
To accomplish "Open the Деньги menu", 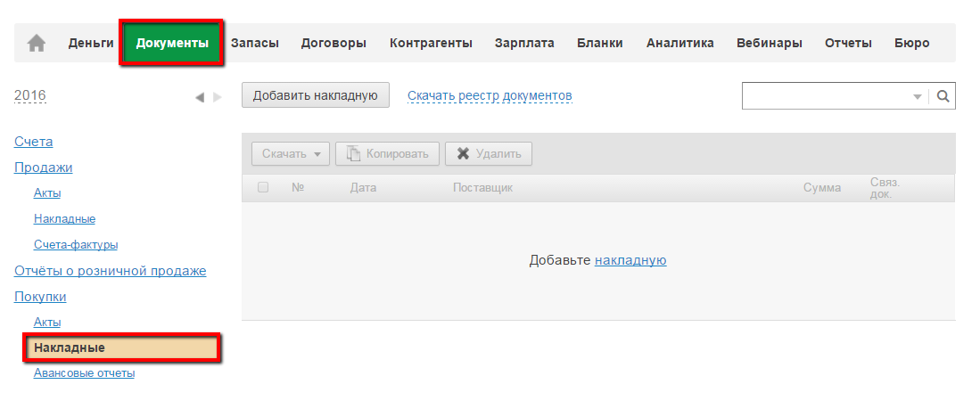I will [91, 43].
